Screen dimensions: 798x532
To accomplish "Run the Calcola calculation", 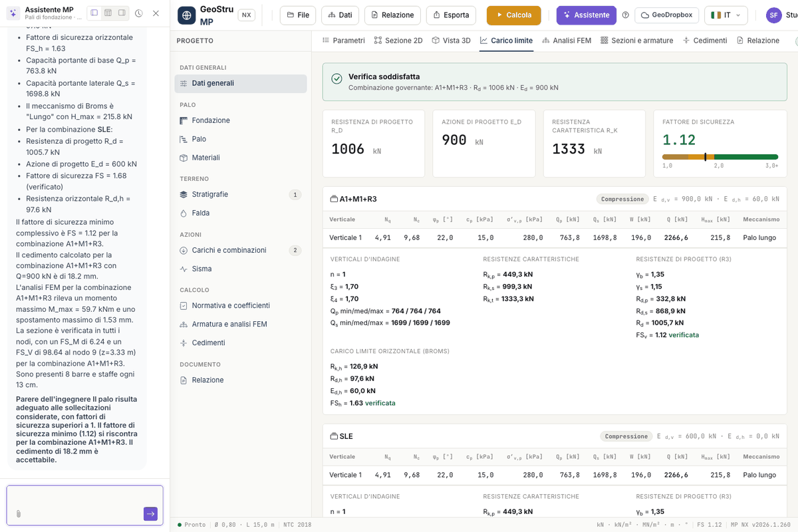I will point(513,15).
